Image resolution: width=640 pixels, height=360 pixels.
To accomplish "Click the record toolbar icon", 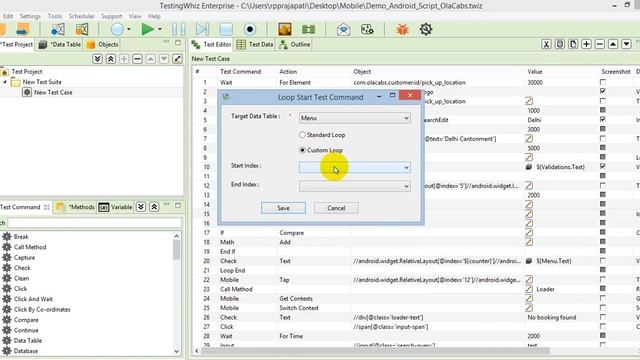I will coord(250,29).
